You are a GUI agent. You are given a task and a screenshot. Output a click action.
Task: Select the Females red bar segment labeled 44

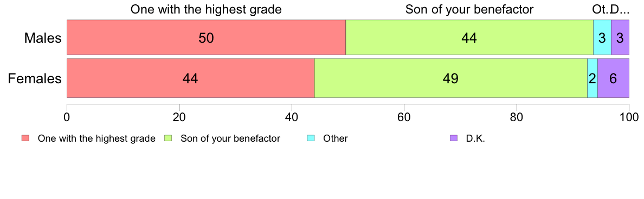coord(191,78)
